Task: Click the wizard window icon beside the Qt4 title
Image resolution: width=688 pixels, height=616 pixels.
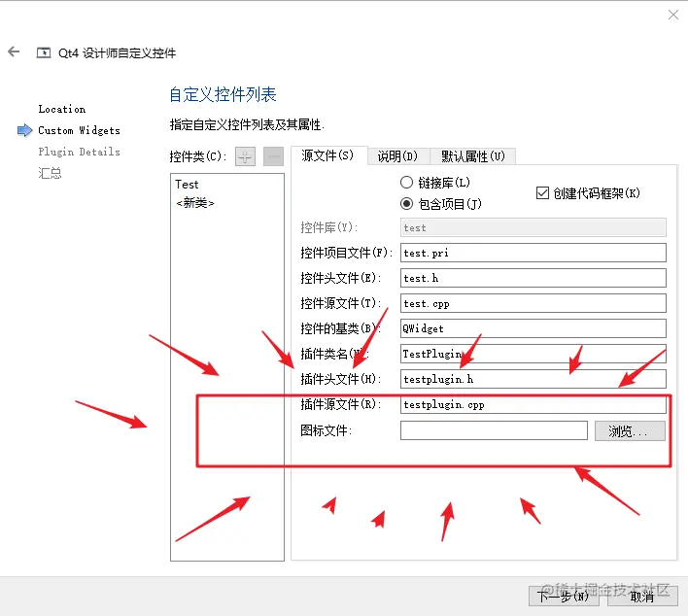Action: (44, 53)
